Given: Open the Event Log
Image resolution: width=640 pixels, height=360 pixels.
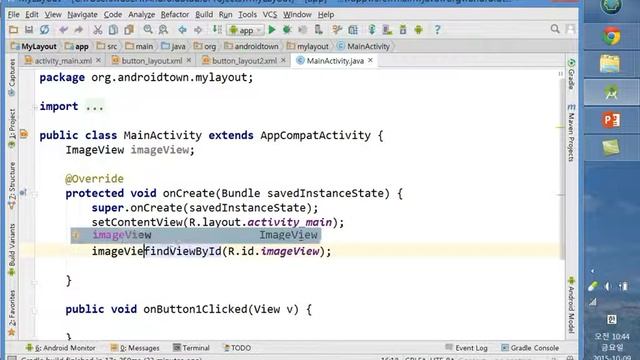Looking at the screenshot, I should click(x=467, y=348).
